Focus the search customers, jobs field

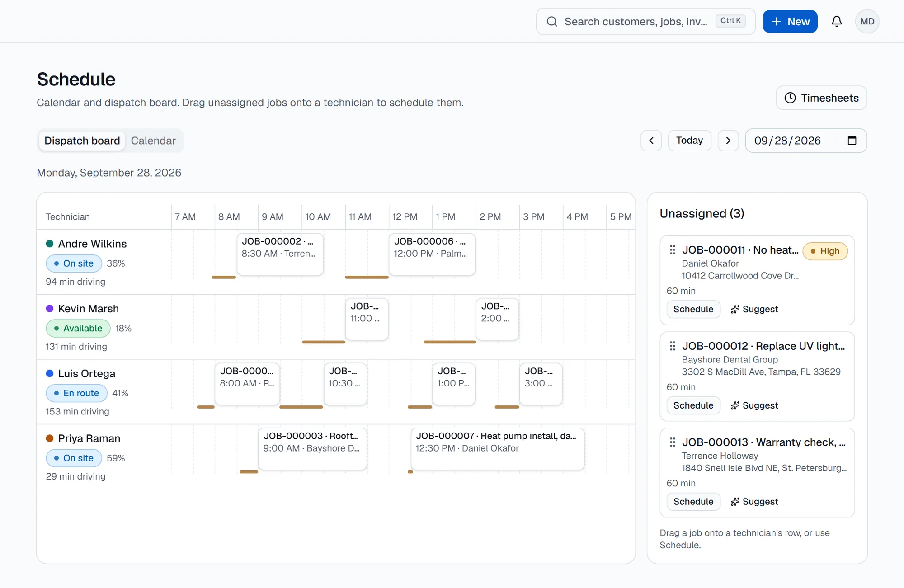(645, 21)
